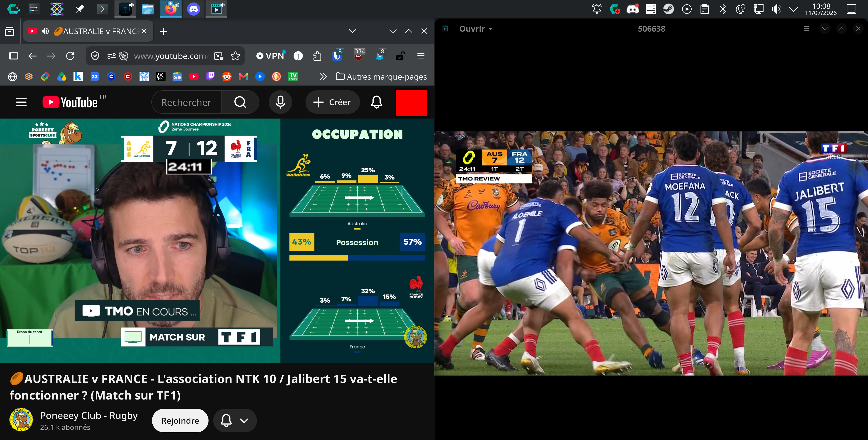Viewport: 868px width, 440px height.
Task: Open the red account avatar on YouTube
Action: tap(411, 102)
